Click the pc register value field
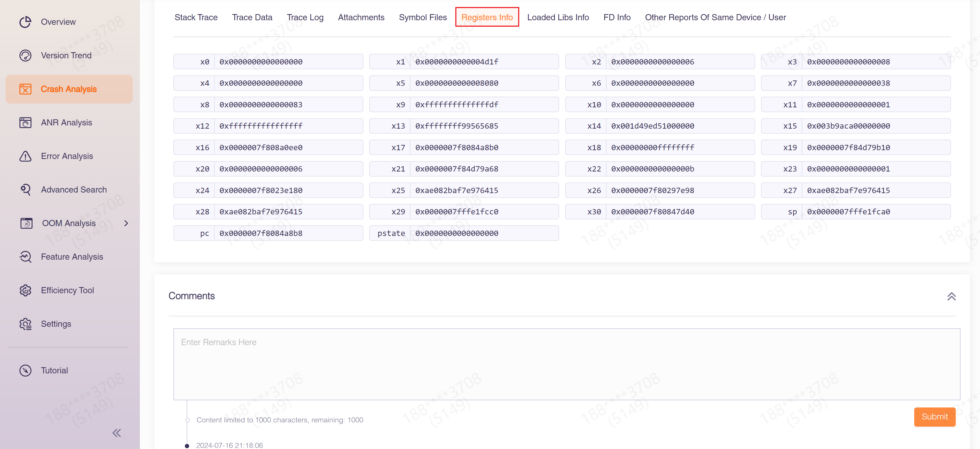Image resolution: width=980 pixels, height=449 pixels. coord(288,234)
